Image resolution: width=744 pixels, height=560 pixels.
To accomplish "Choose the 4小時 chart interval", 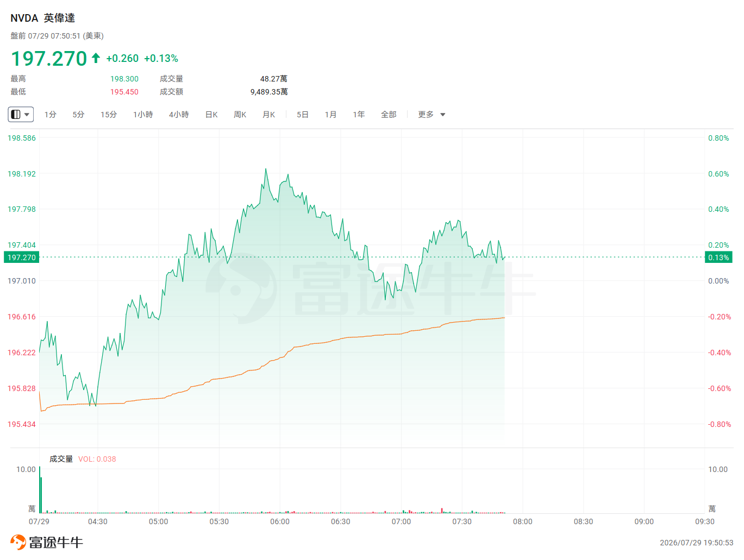I will coord(179,115).
